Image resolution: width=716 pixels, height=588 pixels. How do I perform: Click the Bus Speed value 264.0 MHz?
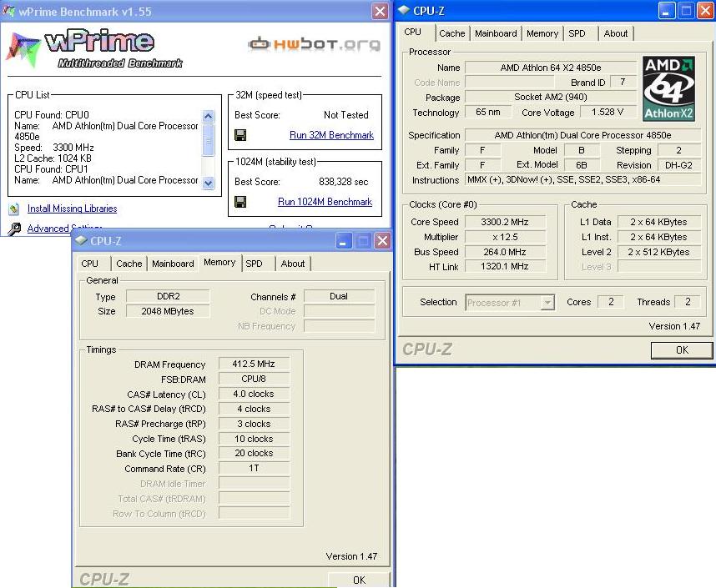coord(505,252)
